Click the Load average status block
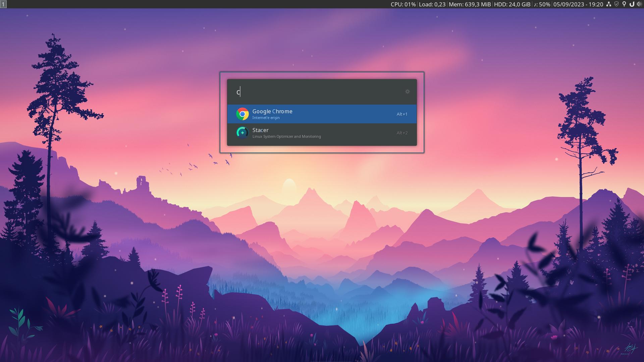The height and width of the screenshot is (362, 644). [x=432, y=4]
